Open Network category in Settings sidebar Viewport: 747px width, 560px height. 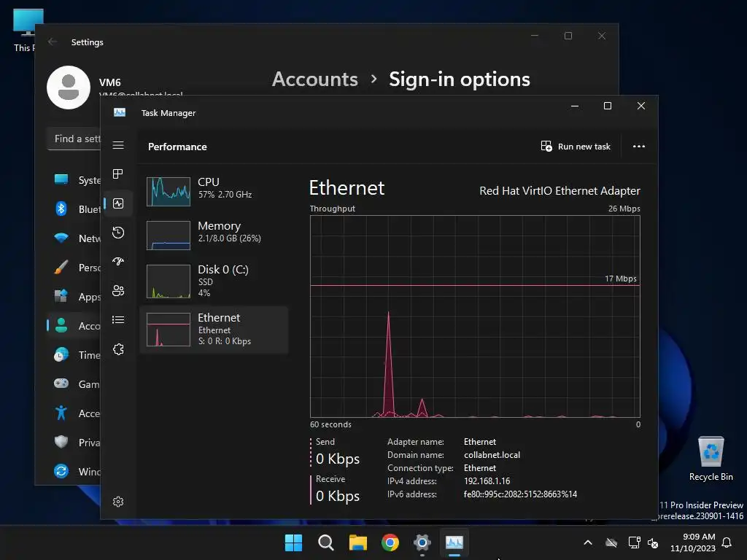[x=74, y=238]
